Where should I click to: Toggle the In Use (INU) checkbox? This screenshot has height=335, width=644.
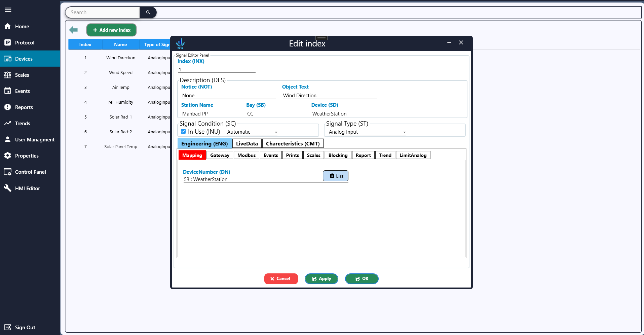(183, 132)
